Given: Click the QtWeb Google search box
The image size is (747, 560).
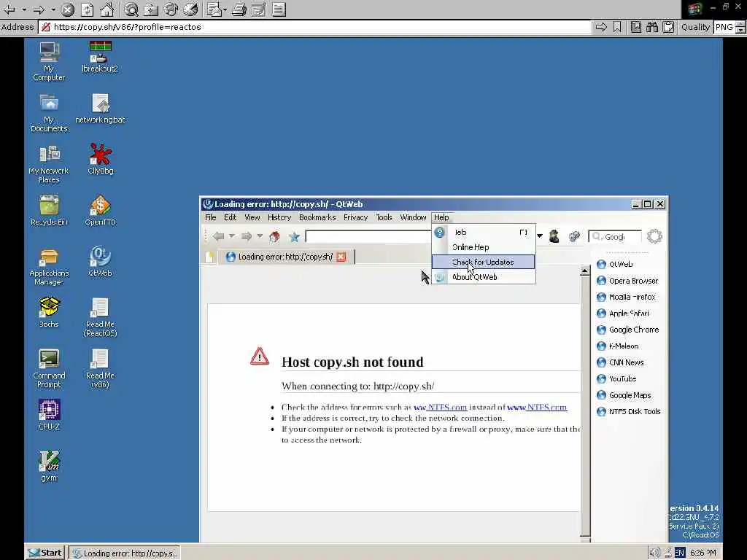Looking at the screenshot, I should point(615,236).
